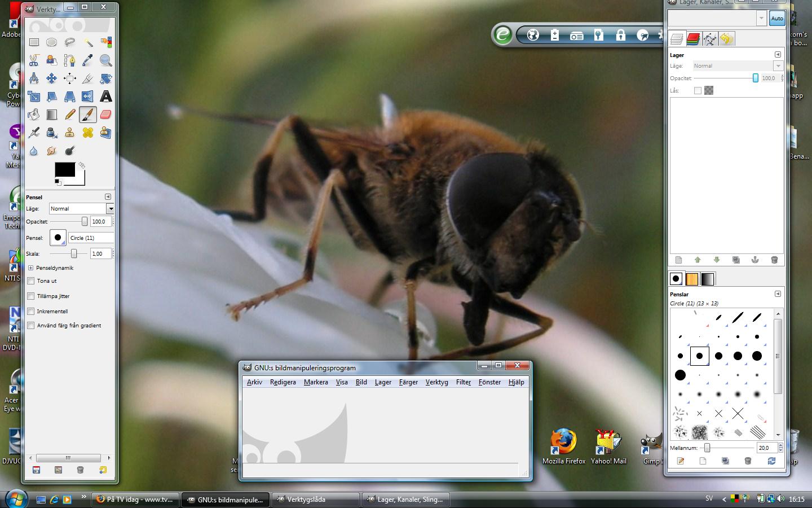The height and width of the screenshot is (508, 812).
Task: Click the black foreground color swatch
Action: pos(64,169)
